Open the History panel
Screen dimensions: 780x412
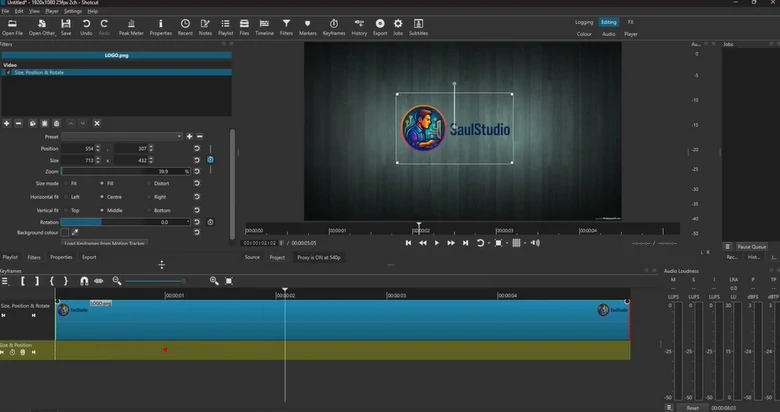point(359,27)
